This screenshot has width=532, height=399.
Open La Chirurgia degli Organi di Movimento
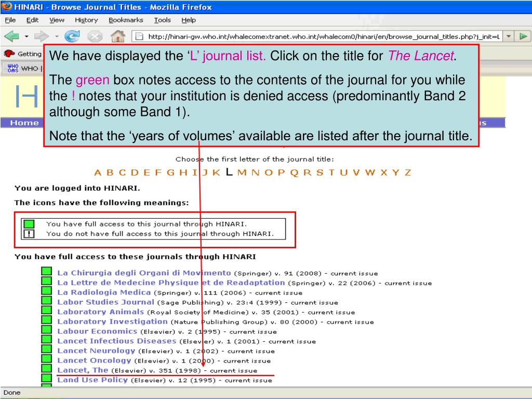coord(144,273)
